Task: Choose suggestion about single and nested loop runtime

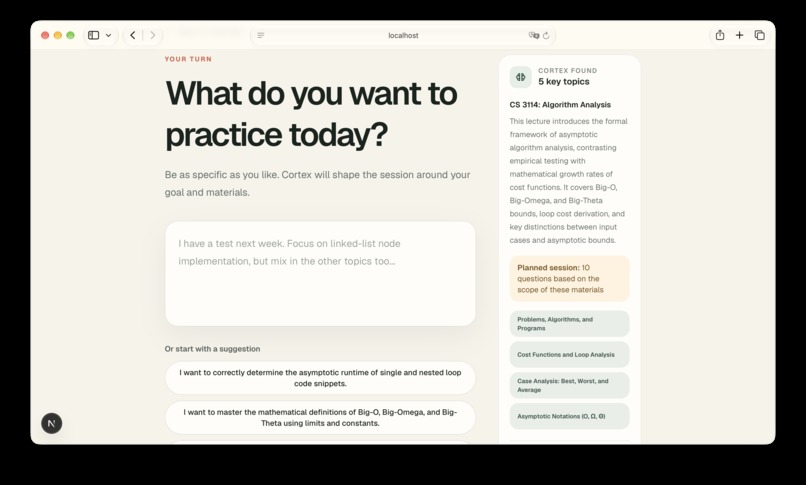Action: pos(320,378)
